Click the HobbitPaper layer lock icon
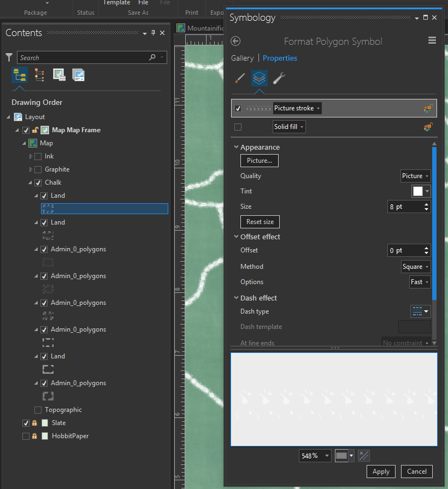This screenshot has height=489, width=448. point(34,436)
